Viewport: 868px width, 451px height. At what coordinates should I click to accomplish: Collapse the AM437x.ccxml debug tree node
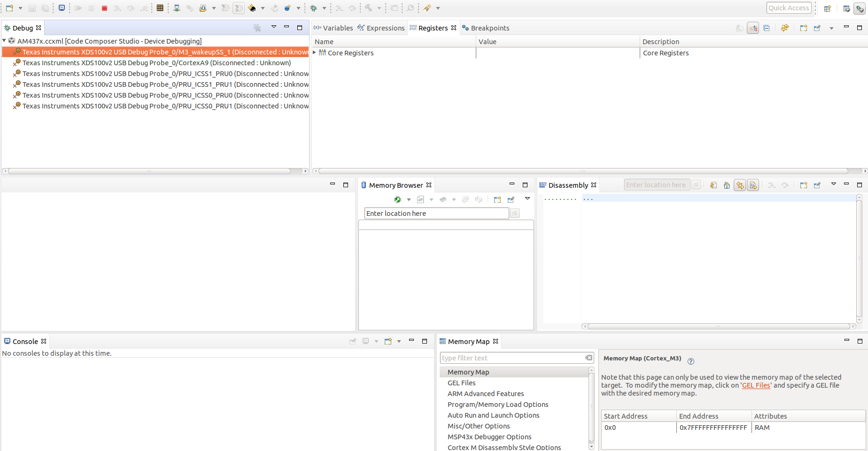pyautogui.click(x=4, y=41)
